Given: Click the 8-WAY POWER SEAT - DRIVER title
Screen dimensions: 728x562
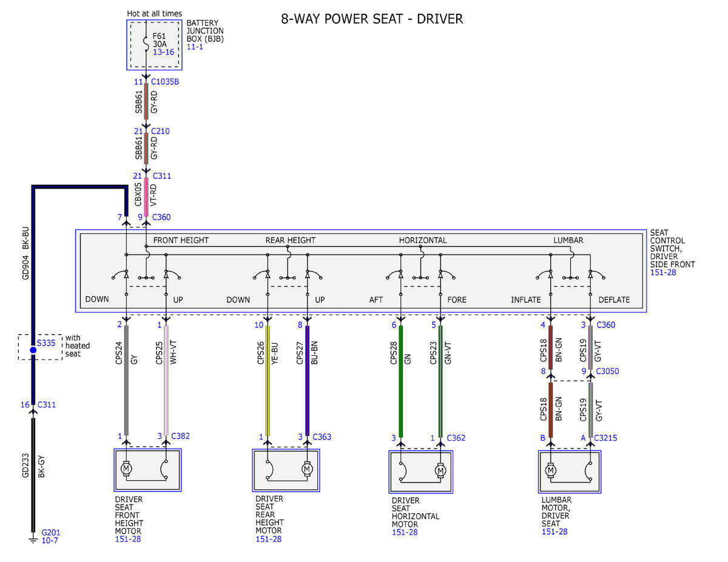Looking at the screenshot, I should pos(372,19).
